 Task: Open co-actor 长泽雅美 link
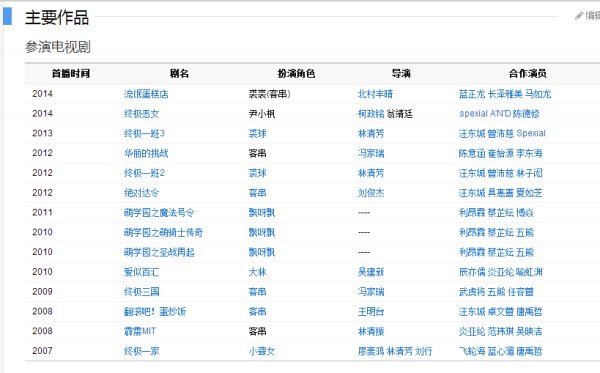click(505, 94)
